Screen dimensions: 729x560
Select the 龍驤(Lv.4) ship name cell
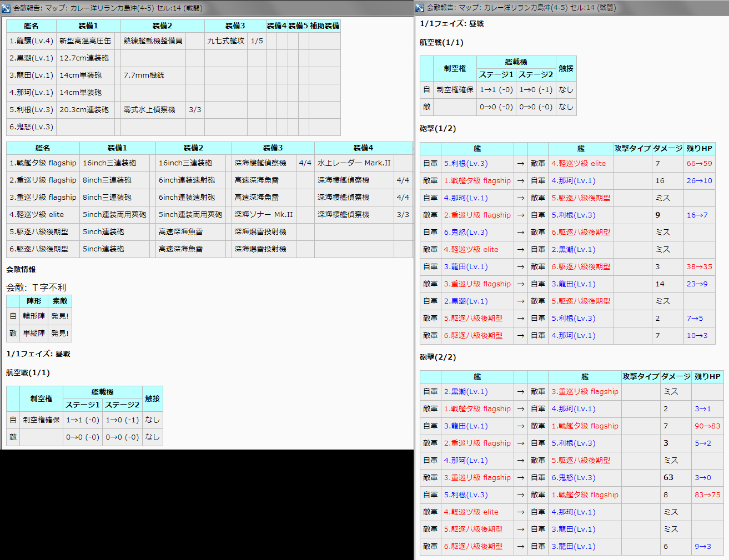(x=31, y=41)
